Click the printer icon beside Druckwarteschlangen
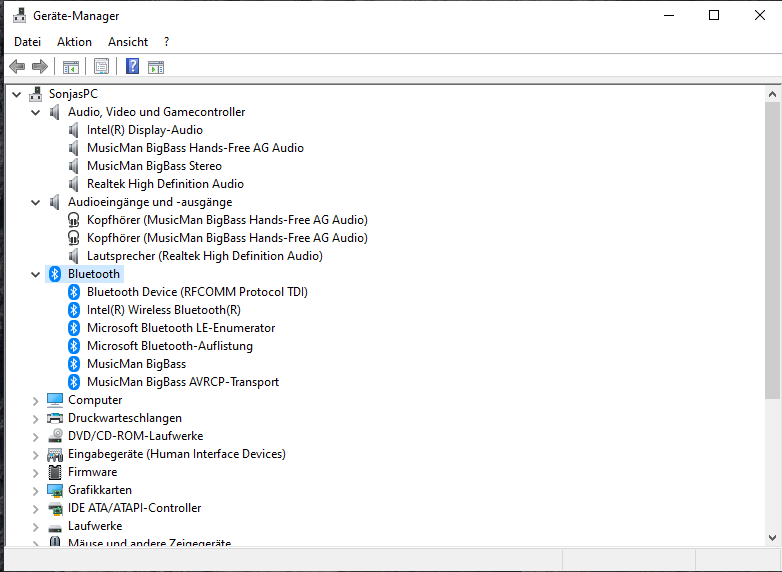782x572 pixels. tap(55, 418)
